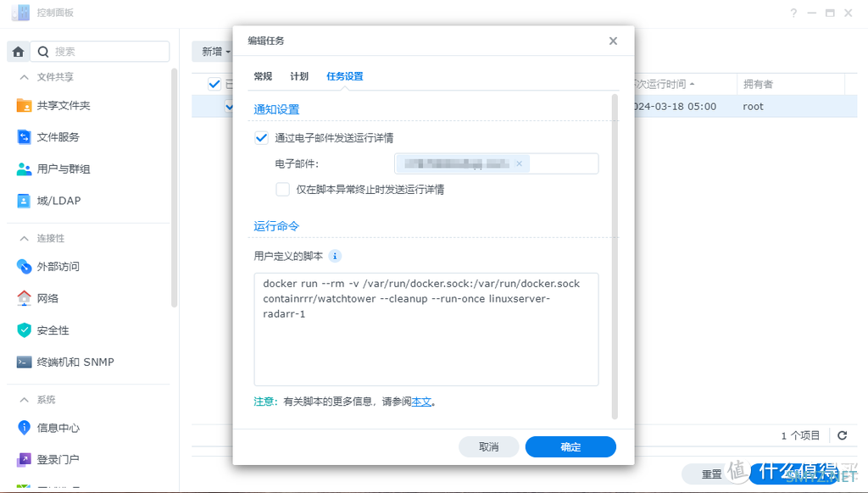
Task: Open 文件服务 file services icon
Action: 24,137
